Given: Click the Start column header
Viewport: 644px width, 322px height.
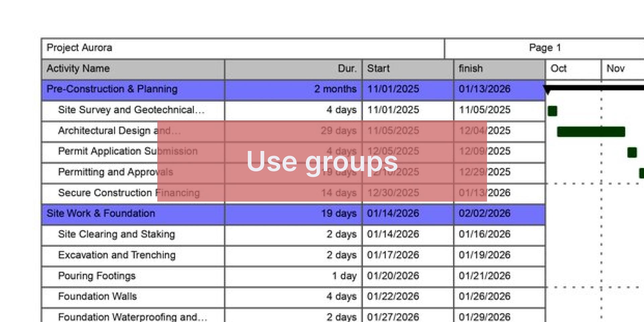Looking at the screenshot, I should tap(378, 69).
